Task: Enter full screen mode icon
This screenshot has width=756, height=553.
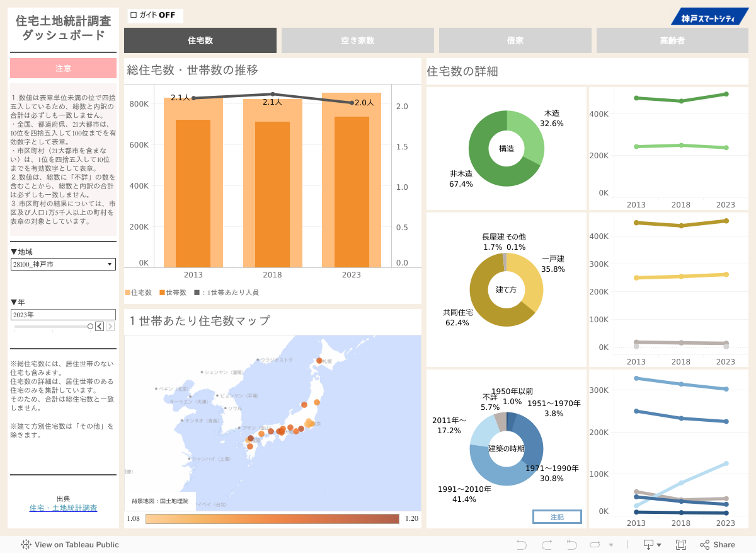Action: click(x=681, y=544)
